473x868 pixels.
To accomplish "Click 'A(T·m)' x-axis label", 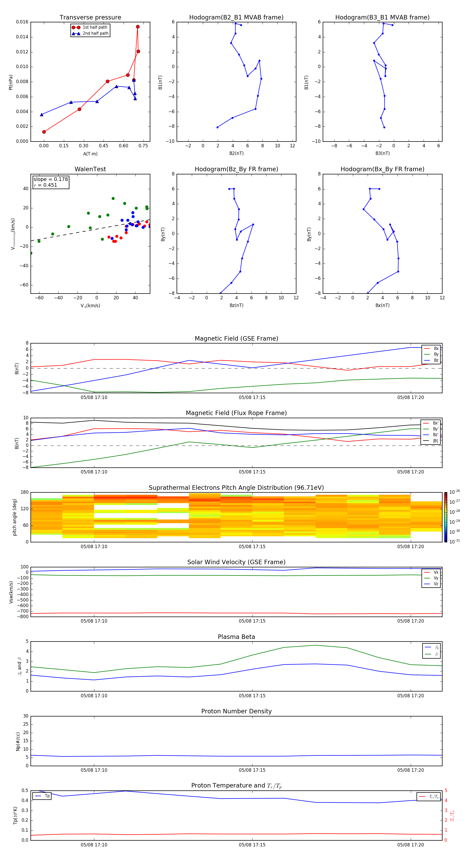I will click(x=90, y=154).
